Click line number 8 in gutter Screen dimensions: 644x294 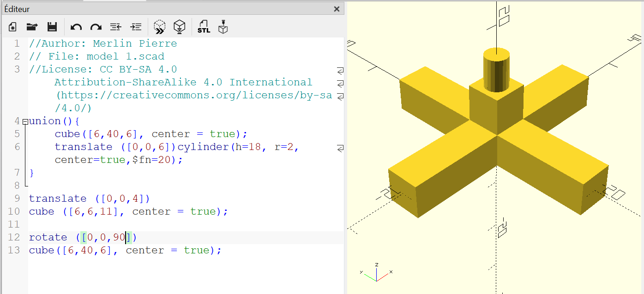pos(17,186)
